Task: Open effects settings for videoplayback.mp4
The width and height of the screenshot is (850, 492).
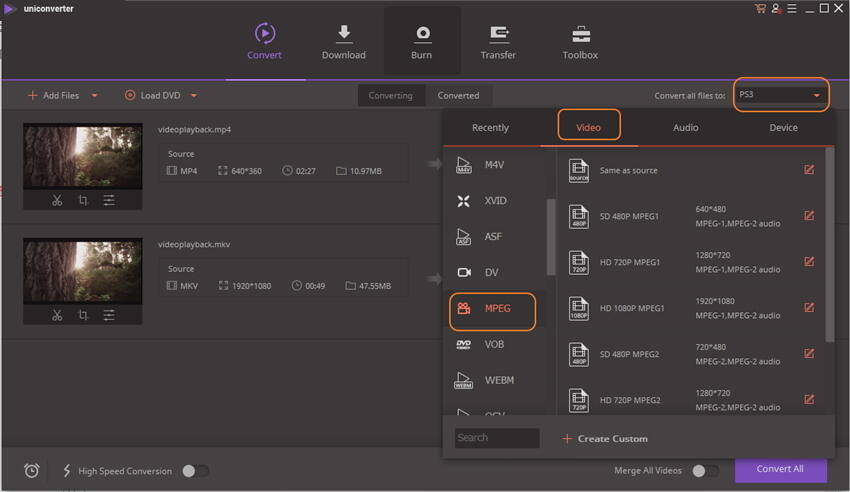Action: [x=109, y=200]
